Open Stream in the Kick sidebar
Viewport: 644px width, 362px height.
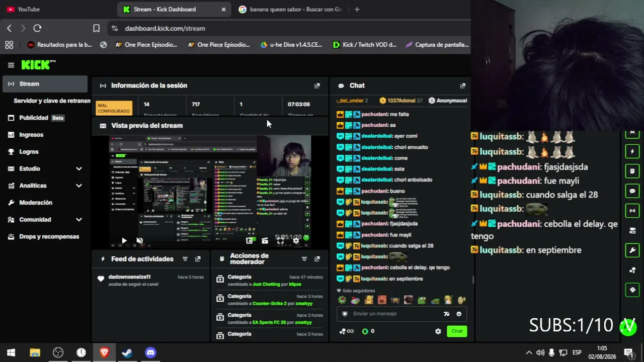click(45, 84)
